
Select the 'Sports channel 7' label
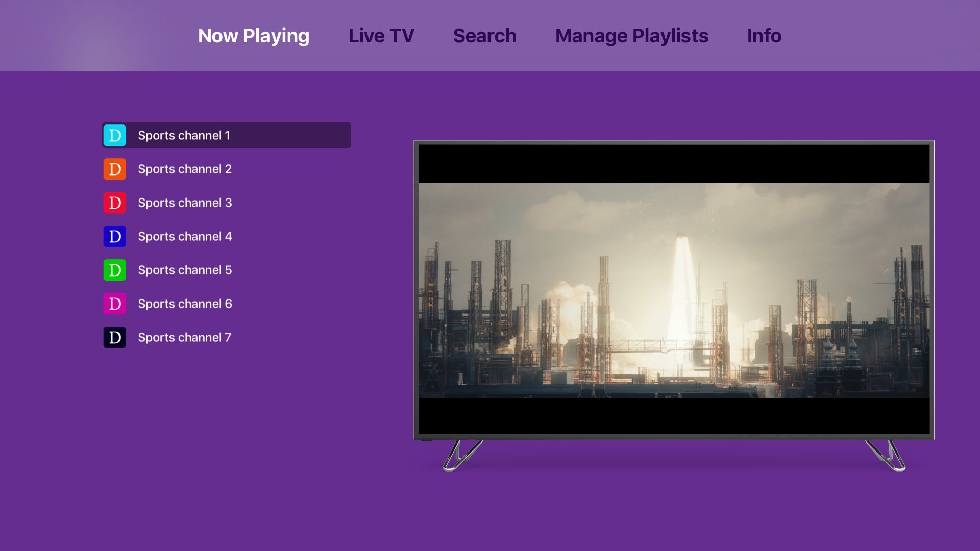185,337
